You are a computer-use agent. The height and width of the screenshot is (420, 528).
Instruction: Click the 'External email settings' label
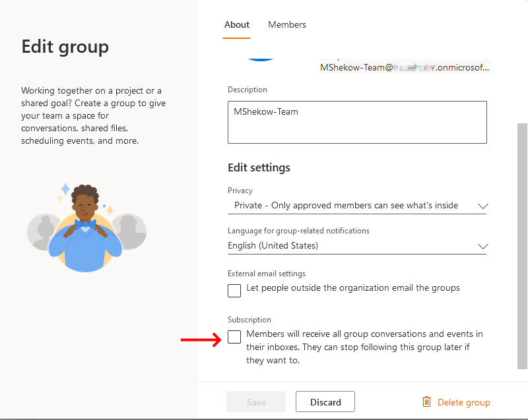[x=267, y=274]
